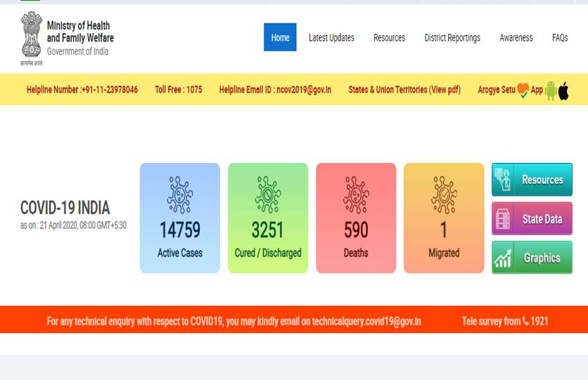The height and width of the screenshot is (380, 588).
Task: Click the virus icon above Cured / Discharged
Action: pos(268,194)
